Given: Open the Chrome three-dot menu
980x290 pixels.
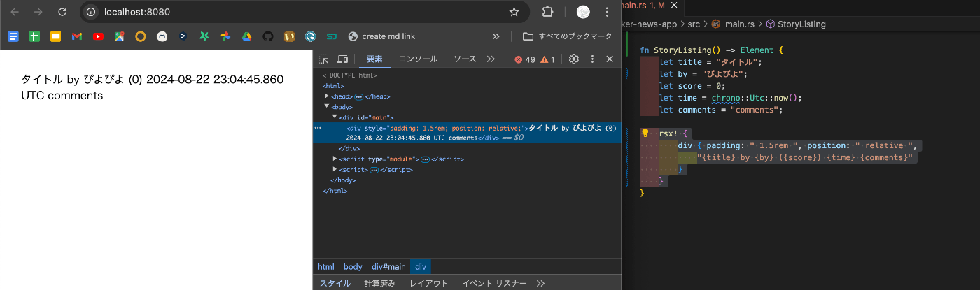Looking at the screenshot, I should 607,12.
